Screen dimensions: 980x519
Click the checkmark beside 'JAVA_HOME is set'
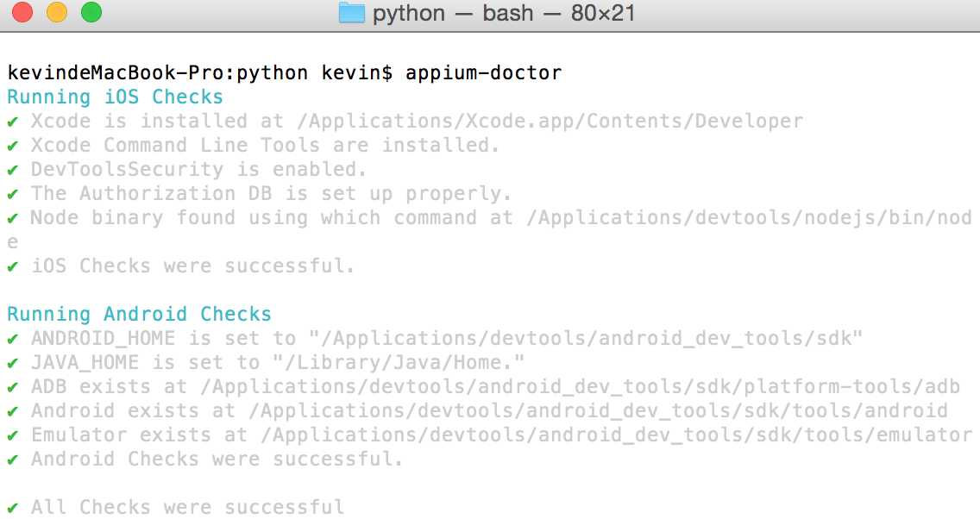(x=12, y=363)
